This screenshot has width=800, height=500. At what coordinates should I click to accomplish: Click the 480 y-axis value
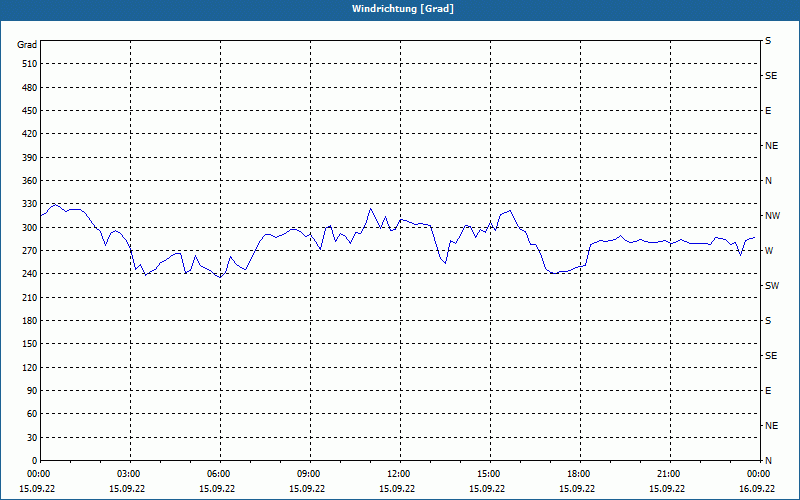click(x=29, y=87)
